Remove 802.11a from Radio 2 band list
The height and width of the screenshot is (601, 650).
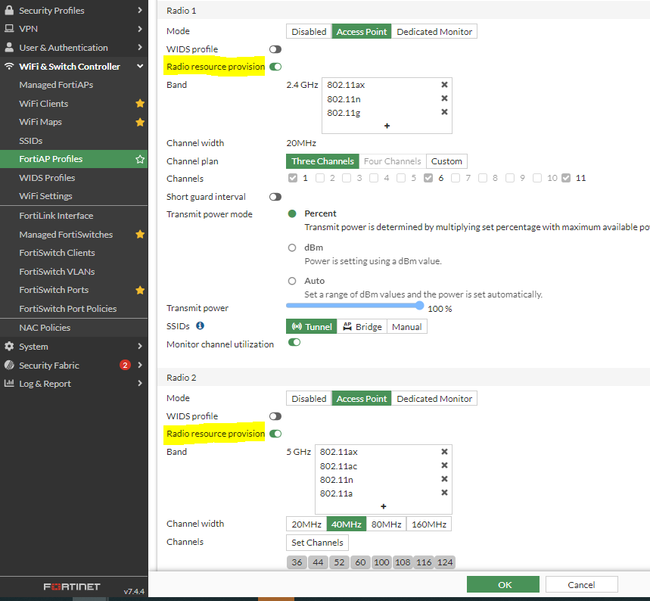click(444, 492)
